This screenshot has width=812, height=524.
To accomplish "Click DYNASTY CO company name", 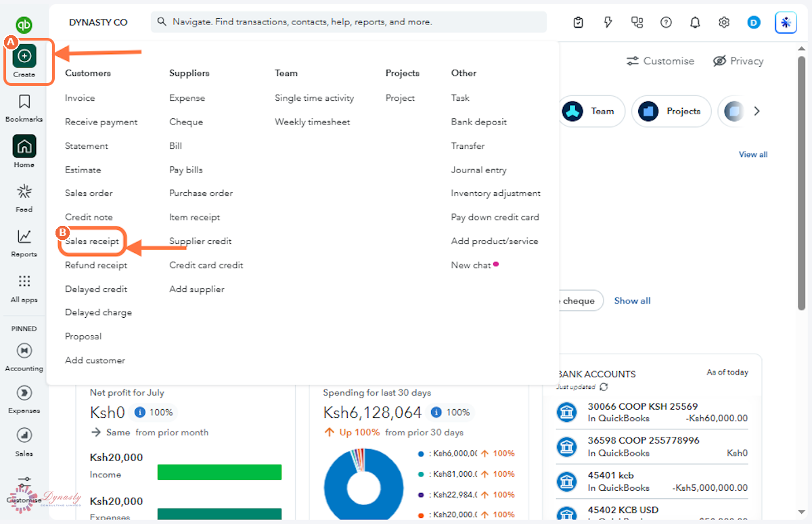I will pyautogui.click(x=98, y=22).
